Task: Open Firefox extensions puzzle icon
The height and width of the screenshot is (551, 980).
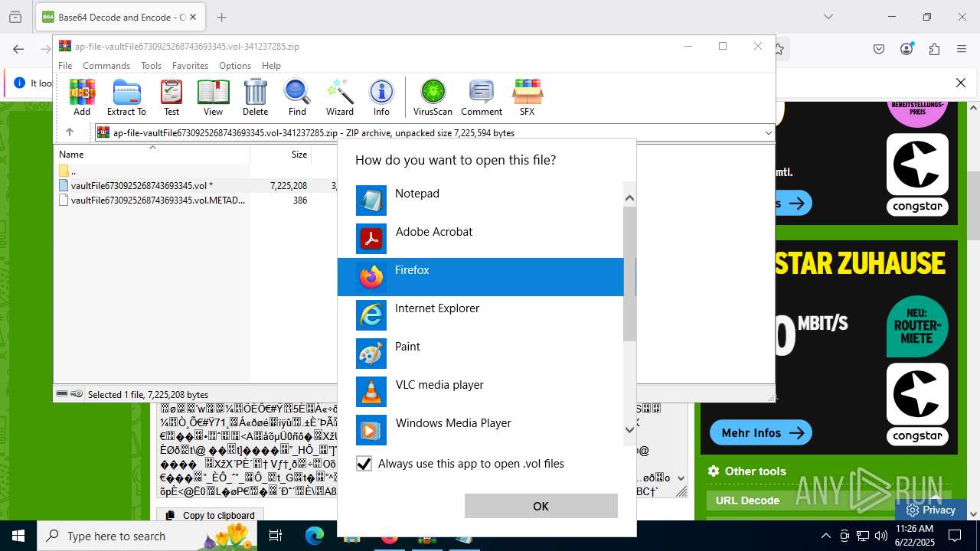Action: click(x=934, y=49)
